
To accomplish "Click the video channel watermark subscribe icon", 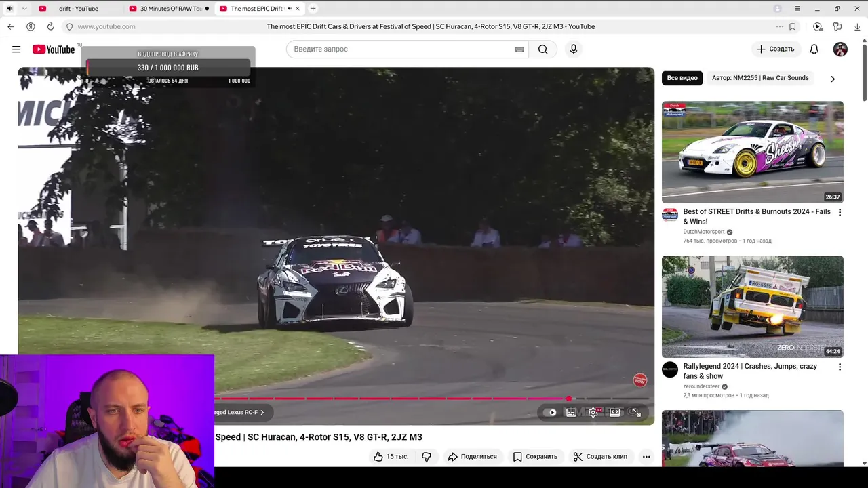I will pos(639,380).
